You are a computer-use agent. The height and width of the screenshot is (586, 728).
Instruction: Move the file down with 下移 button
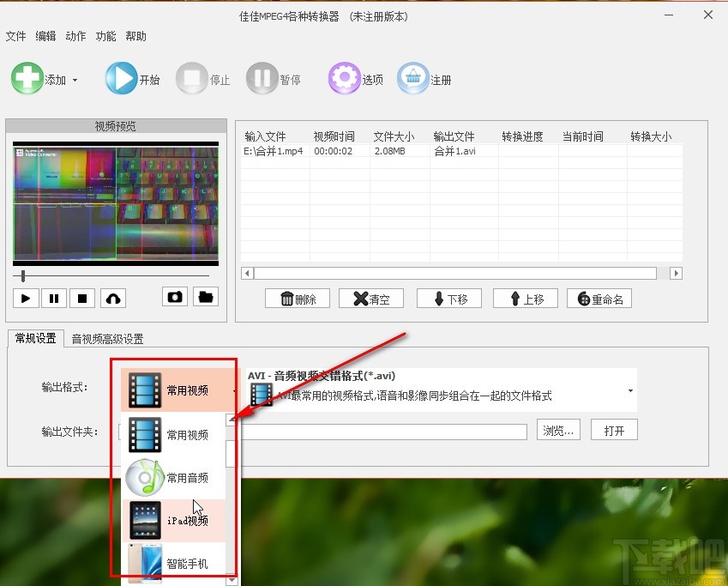[x=448, y=298]
